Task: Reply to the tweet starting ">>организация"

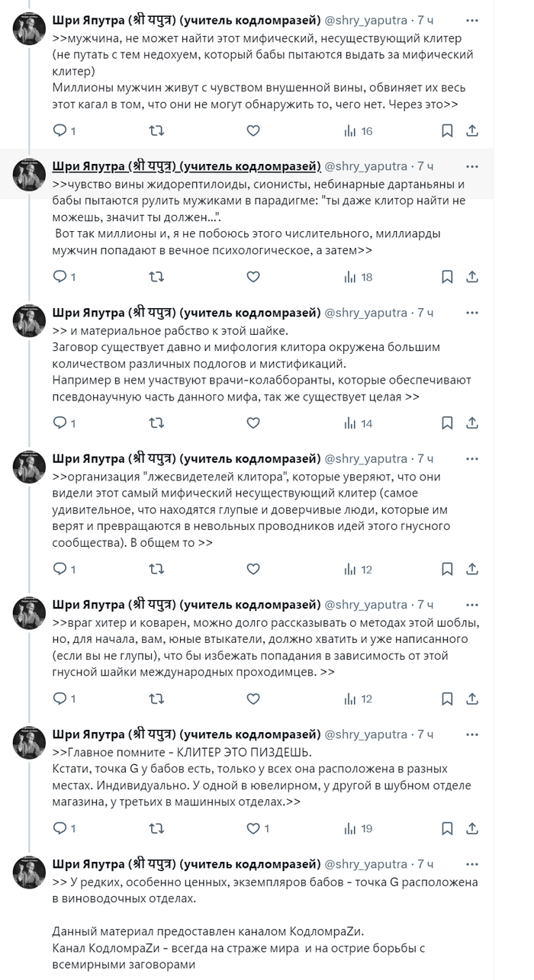Action: tap(60, 569)
